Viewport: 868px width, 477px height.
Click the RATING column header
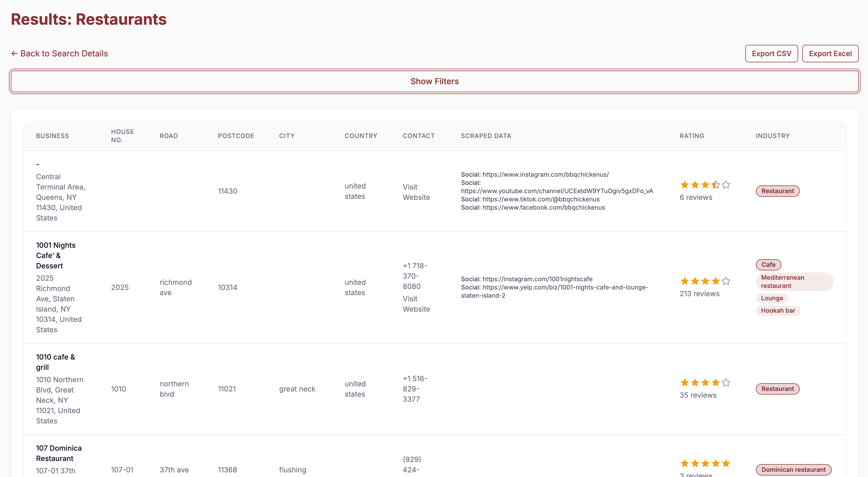pos(691,136)
